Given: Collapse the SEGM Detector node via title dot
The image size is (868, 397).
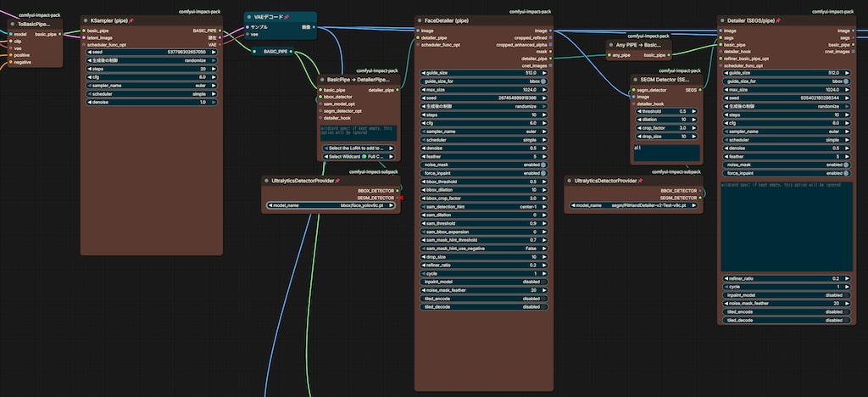Looking at the screenshot, I should tap(636, 80).
